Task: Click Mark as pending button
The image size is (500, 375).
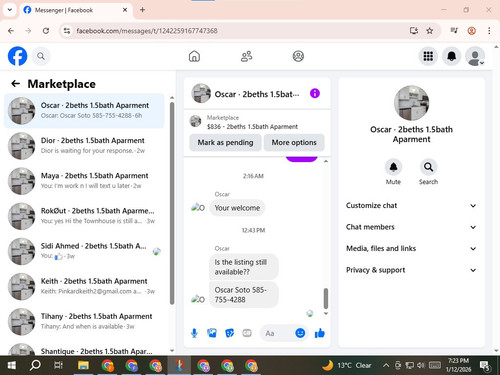Action: coord(225,142)
